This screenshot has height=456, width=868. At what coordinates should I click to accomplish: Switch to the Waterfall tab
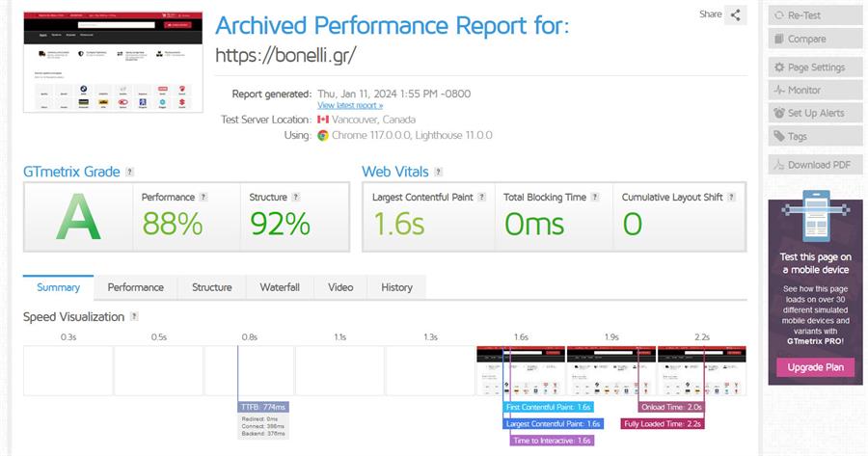[280, 287]
